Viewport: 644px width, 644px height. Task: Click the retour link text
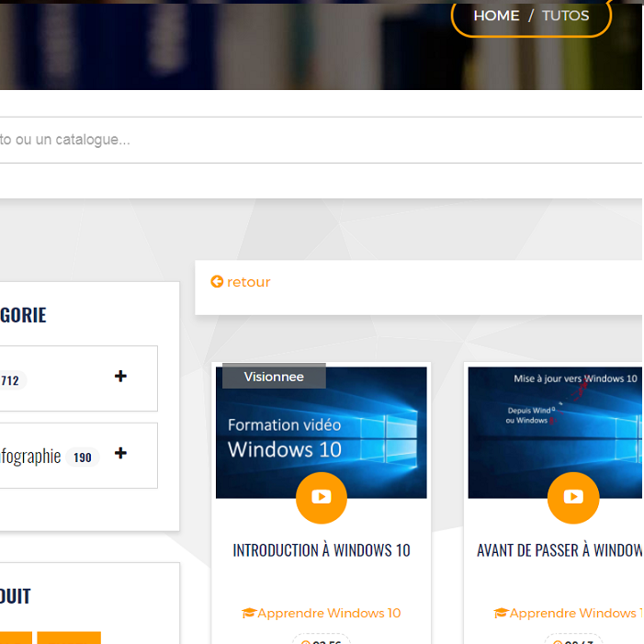click(x=249, y=282)
